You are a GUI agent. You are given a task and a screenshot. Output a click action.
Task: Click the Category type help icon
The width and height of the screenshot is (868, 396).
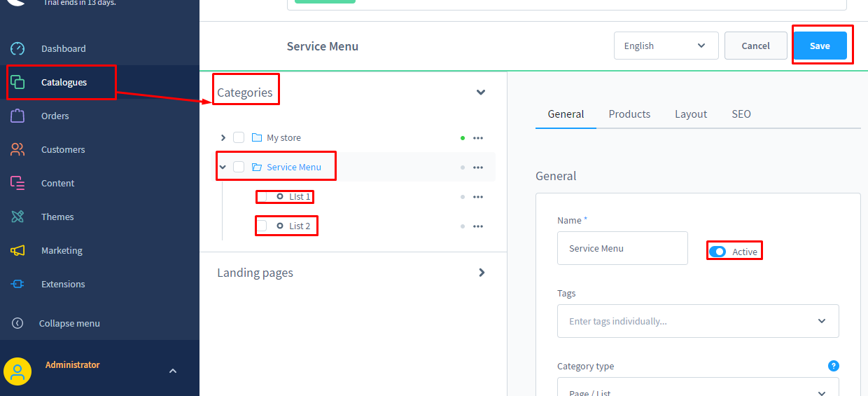(833, 366)
